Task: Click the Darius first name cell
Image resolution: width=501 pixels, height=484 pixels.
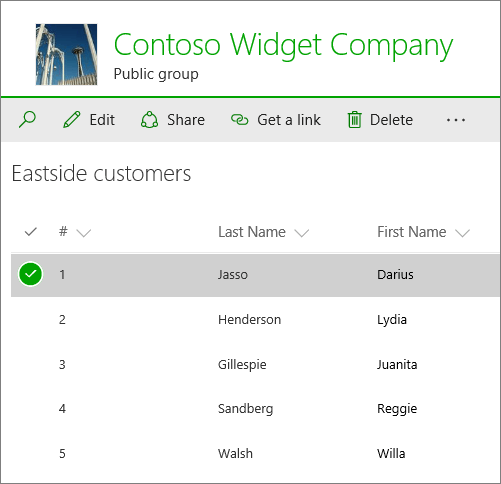Action: click(395, 275)
